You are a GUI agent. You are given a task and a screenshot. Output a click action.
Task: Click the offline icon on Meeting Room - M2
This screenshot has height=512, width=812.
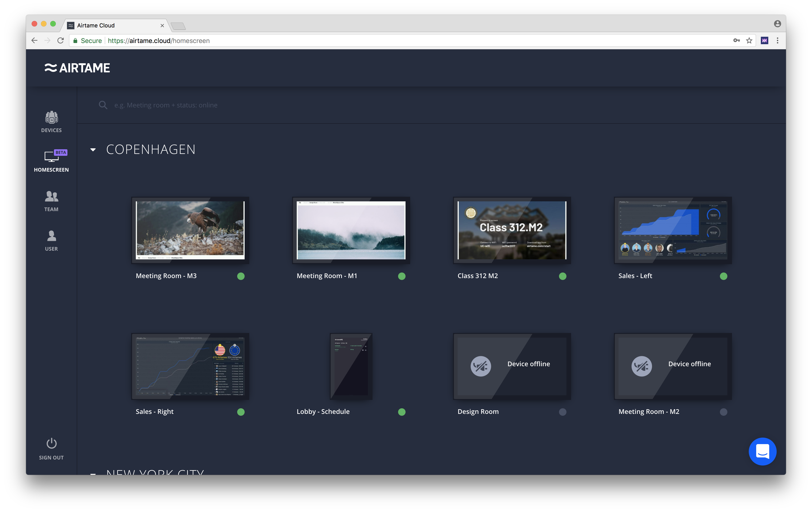[x=641, y=366]
